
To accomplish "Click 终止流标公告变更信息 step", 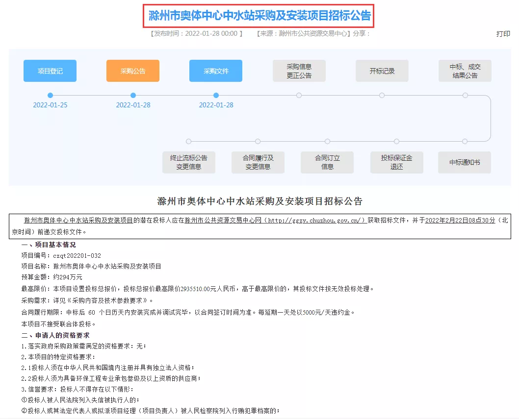I will click(189, 162).
